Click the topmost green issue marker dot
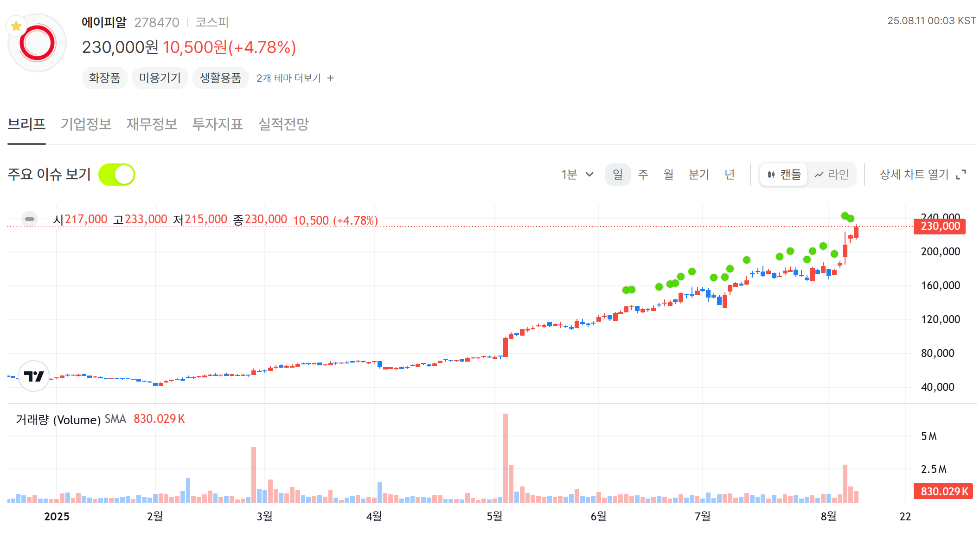This screenshot has height=538, width=980. 845,216
